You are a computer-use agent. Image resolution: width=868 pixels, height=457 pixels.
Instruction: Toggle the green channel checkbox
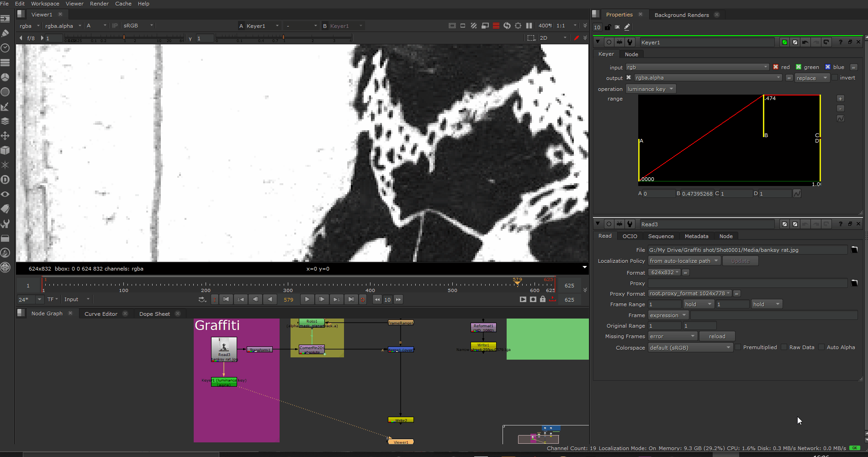click(x=799, y=67)
